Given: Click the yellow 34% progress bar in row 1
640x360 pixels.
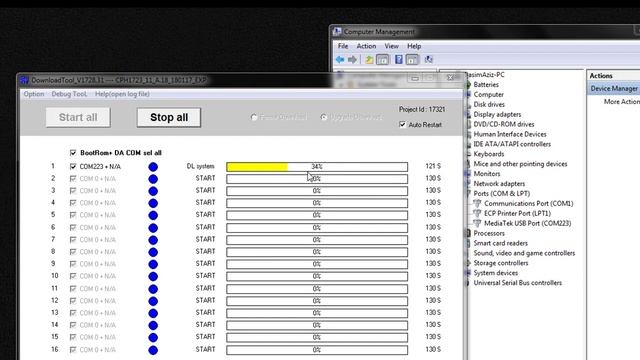Looking at the screenshot, I should [x=317, y=167].
